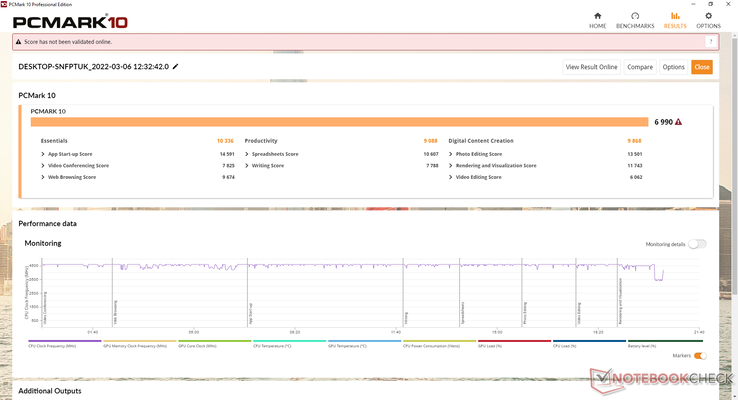Image resolution: width=738 pixels, height=400 pixels.
Task: Click the Compare button
Action: click(x=640, y=67)
